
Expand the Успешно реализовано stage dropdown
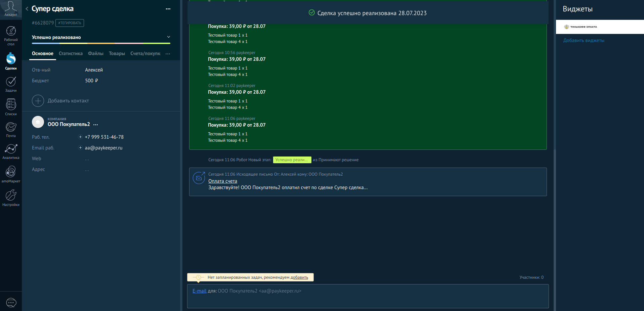[x=169, y=37]
